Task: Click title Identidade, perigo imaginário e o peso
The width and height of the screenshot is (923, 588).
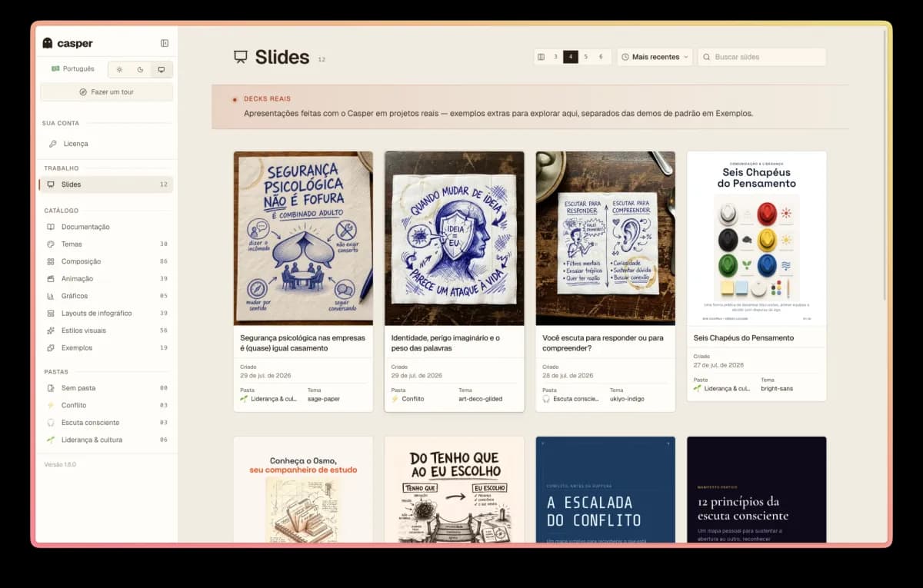Action: click(445, 343)
